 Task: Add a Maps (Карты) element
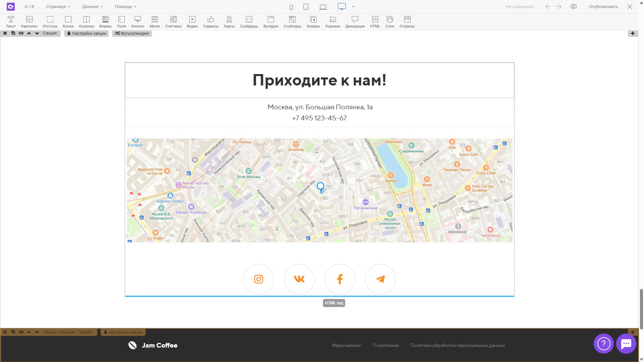coord(229,22)
